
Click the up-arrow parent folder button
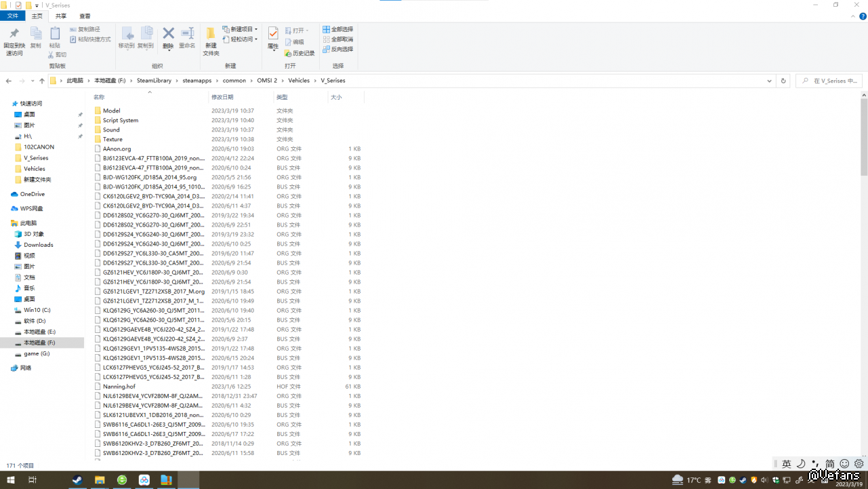42,81
